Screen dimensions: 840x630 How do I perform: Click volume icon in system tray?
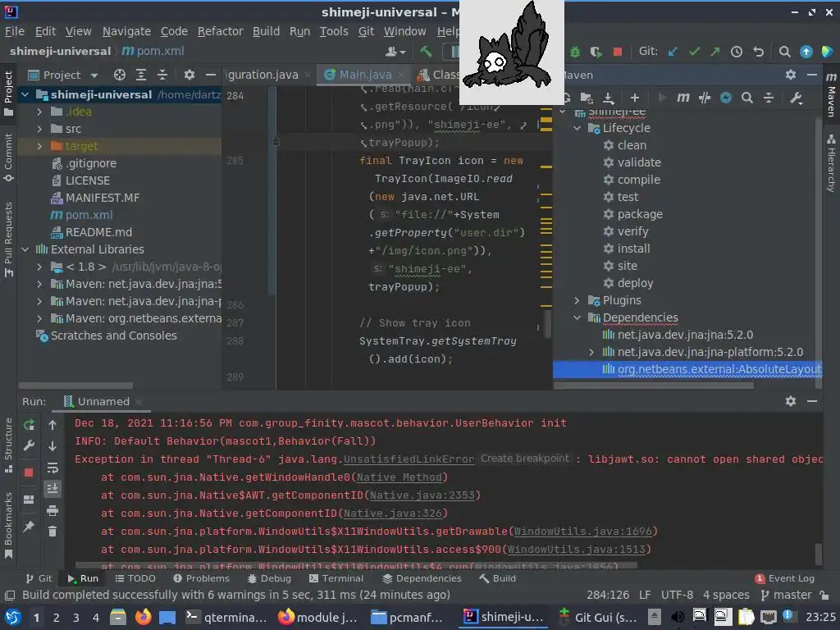pyautogui.click(x=677, y=617)
